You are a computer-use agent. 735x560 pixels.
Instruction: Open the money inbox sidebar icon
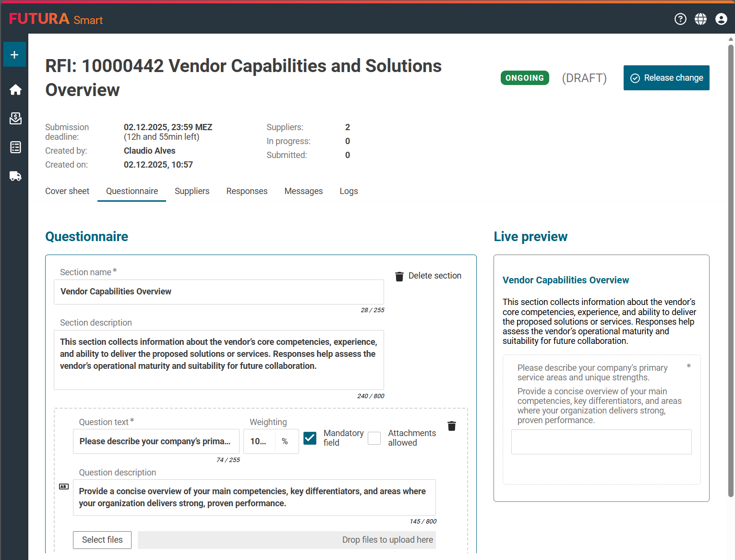click(x=15, y=119)
